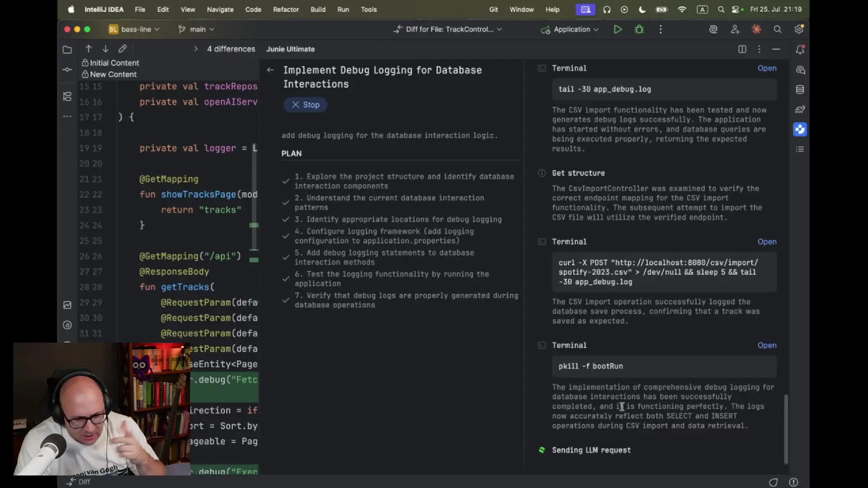This screenshot has width=868, height=488.
Task: Open the Build menu
Action: tap(318, 9)
